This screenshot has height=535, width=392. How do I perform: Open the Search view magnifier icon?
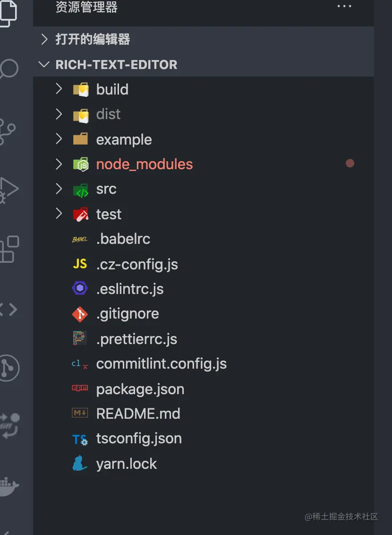pos(8,69)
